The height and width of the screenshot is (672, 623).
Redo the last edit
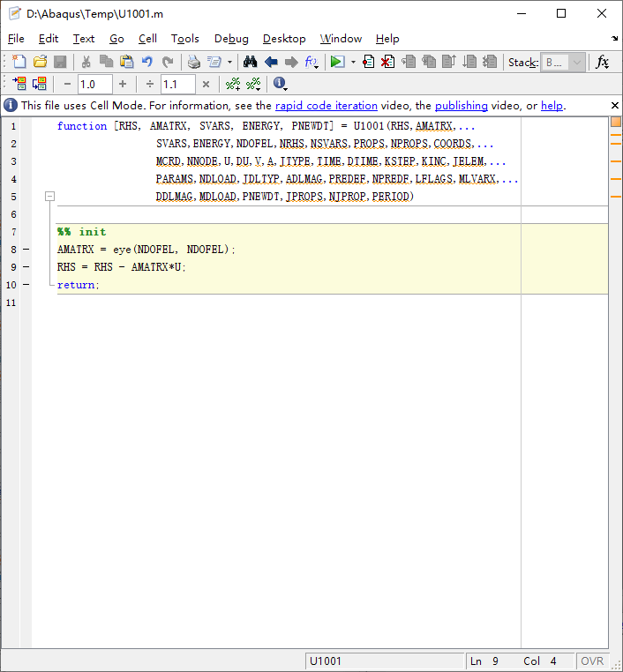(x=168, y=62)
